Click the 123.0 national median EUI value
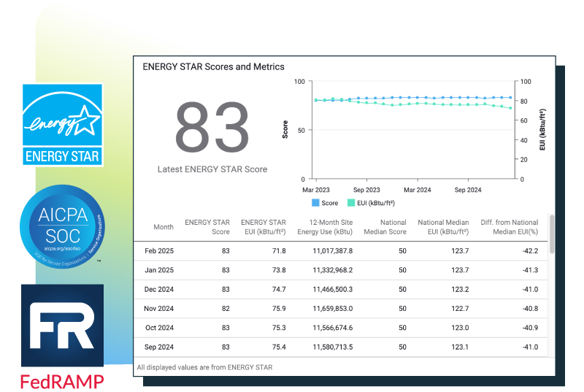 [x=460, y=328]
